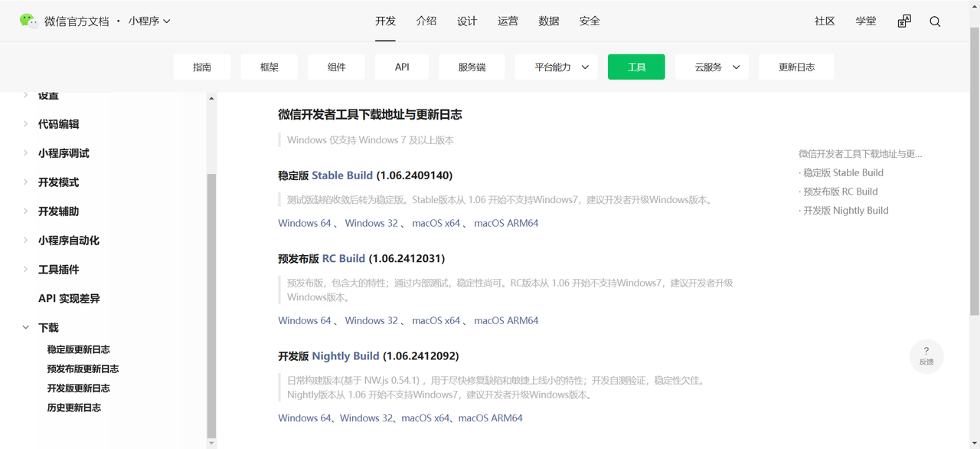Image resolution: width=980 pixels, height=449 pixels.
Task: Open the 更新日志 navigation tab
Action: click(796, 67)
